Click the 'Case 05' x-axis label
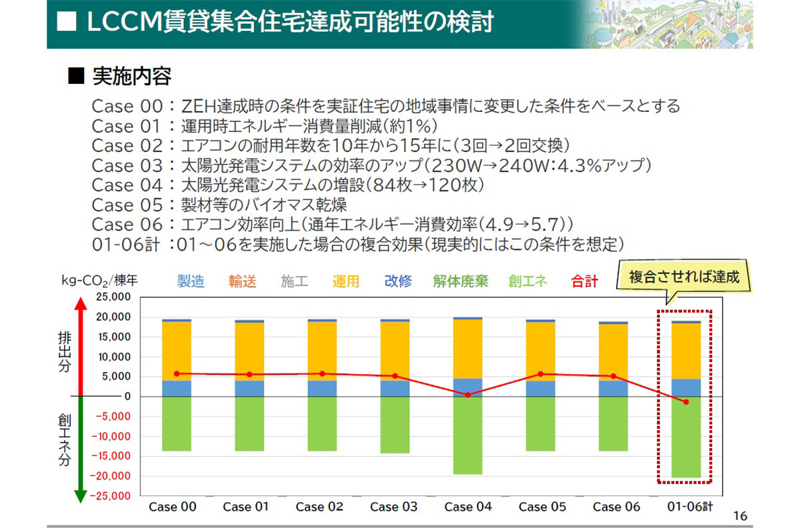Screen dimensions: 800x532 tap(542, 507)
